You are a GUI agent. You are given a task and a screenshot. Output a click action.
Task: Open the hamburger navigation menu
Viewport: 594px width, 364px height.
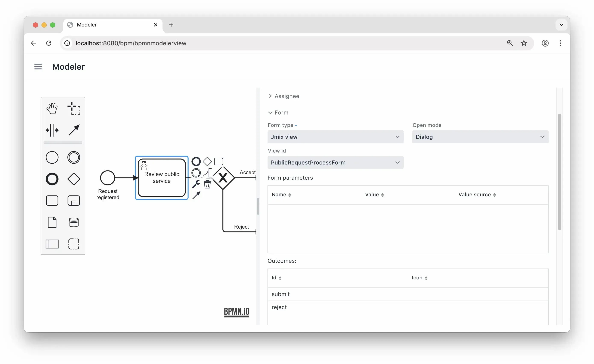point(38,67)
